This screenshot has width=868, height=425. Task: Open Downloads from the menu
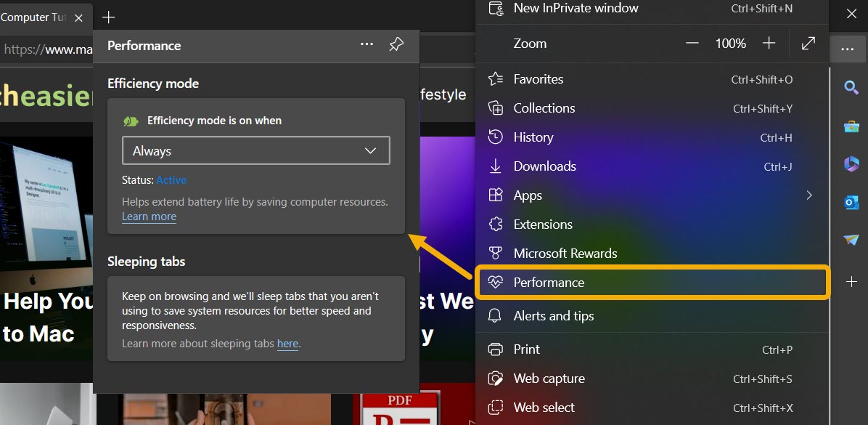point(544,166)
